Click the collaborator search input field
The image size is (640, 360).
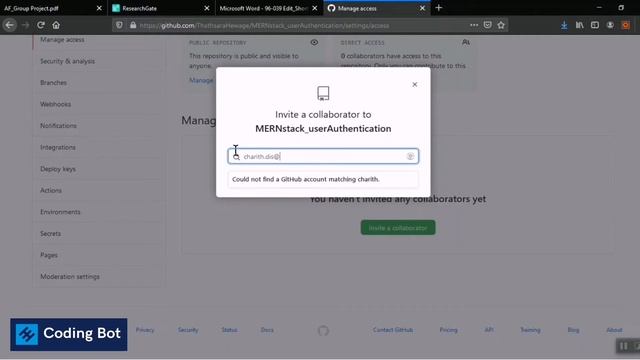click(x=323, y=156)
